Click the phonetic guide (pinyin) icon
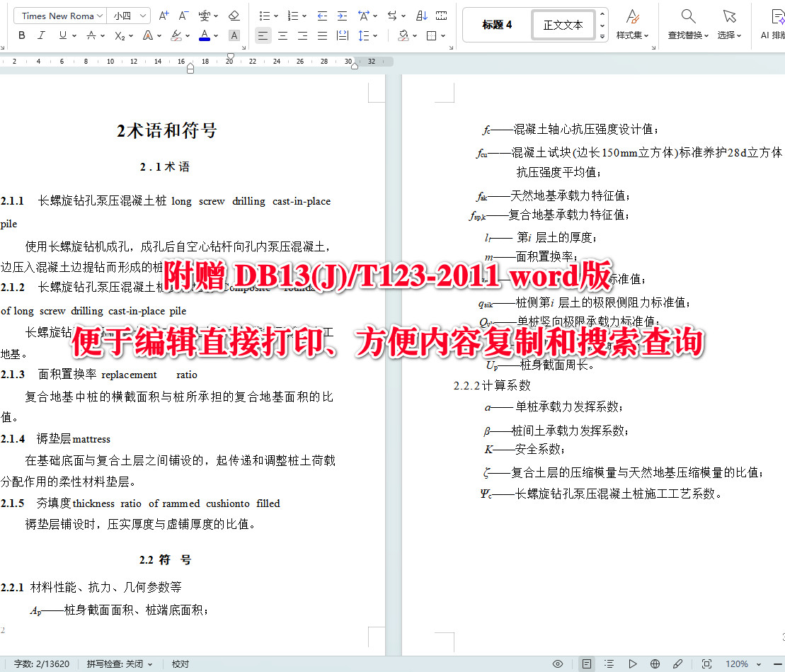Image resolution: width=785 pixels, height=672 pixels. pyautogui.click(x=205, y=16)
